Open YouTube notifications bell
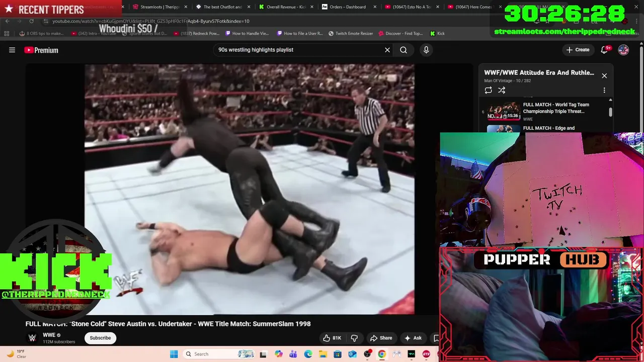The height and width of the screenshot is (362, 644). [604, 50]
